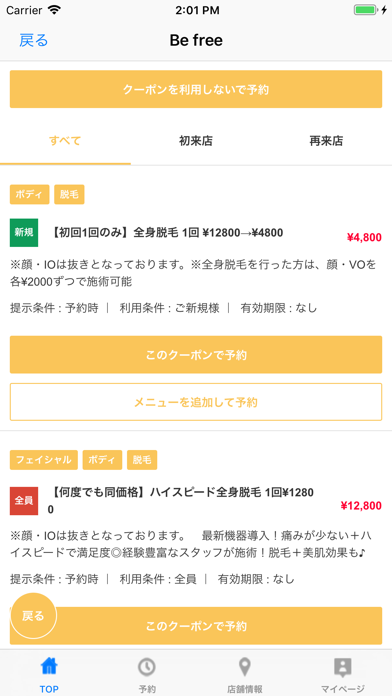Switch to the 再来店 tab
This screenshot has height=696, width=392.
326,142
